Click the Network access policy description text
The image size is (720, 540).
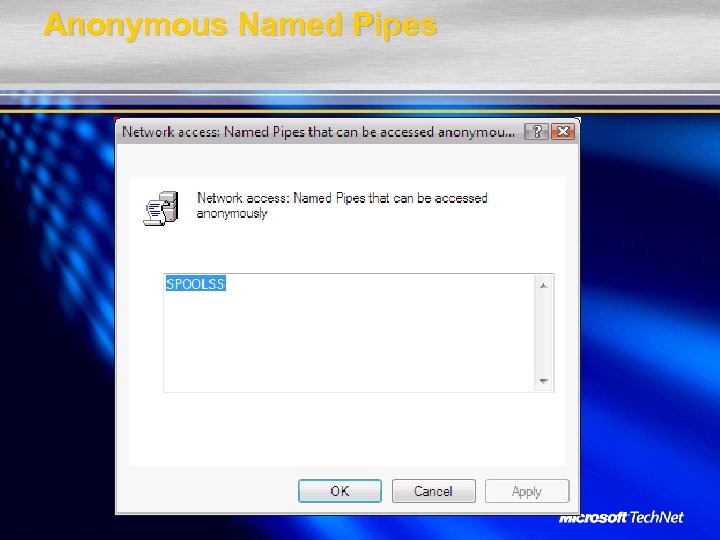pos(342,205)
